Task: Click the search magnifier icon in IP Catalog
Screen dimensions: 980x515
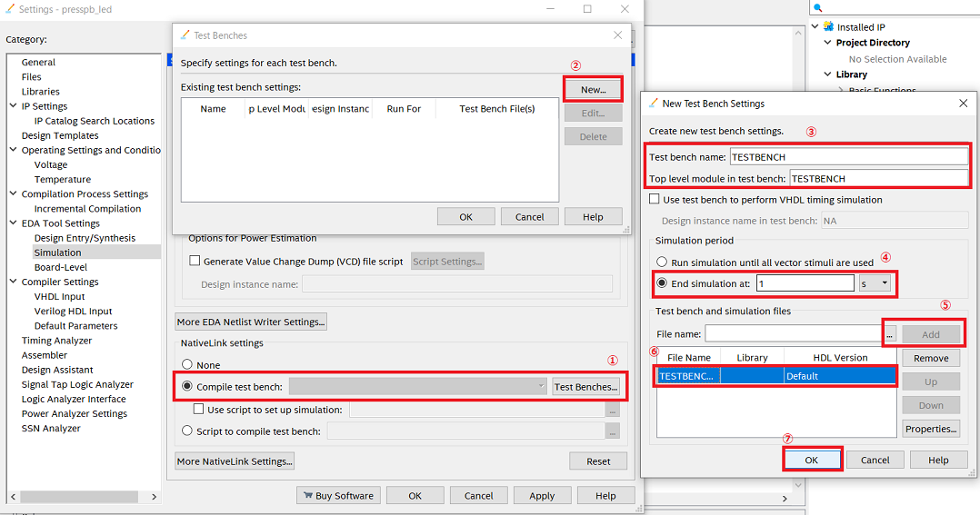Action: 817,7
